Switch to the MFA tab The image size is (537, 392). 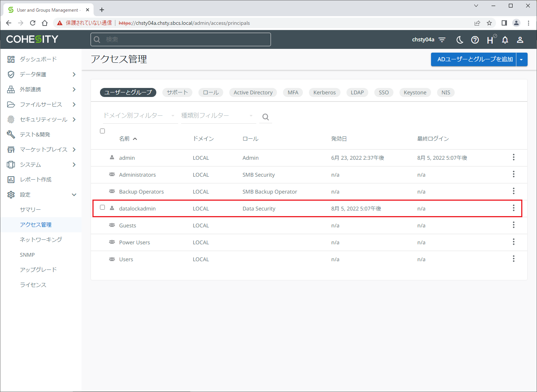(293, 92)
